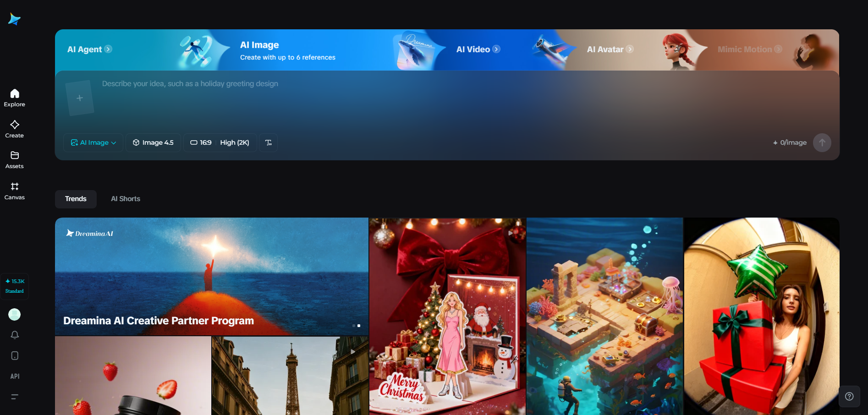Open the Canvas tool
The image size is (868, 415).
tap(14, 190)
